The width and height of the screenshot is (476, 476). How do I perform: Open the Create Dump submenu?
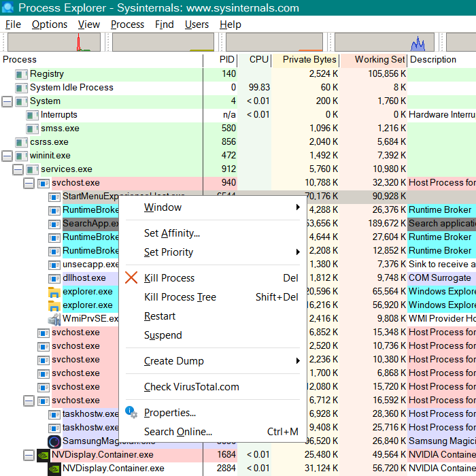(x=212, y=361)
